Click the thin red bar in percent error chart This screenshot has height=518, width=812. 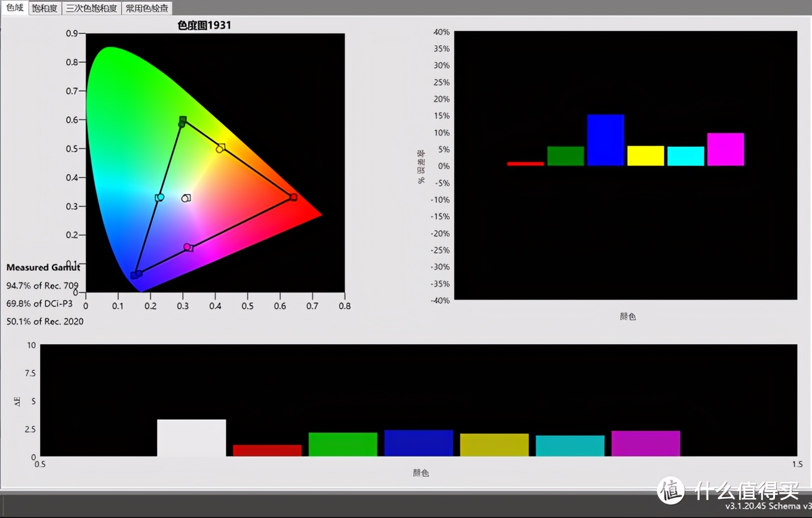tap(525, 164)
